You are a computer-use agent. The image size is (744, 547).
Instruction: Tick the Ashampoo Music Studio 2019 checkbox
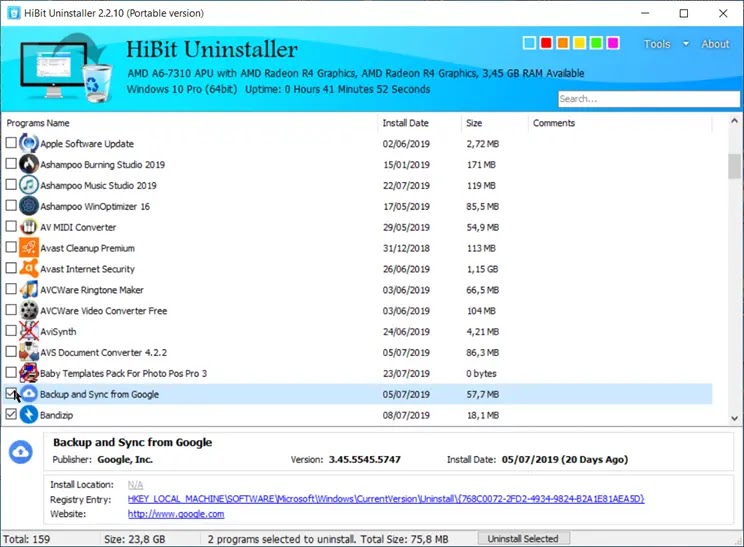(x=11, y=184)
